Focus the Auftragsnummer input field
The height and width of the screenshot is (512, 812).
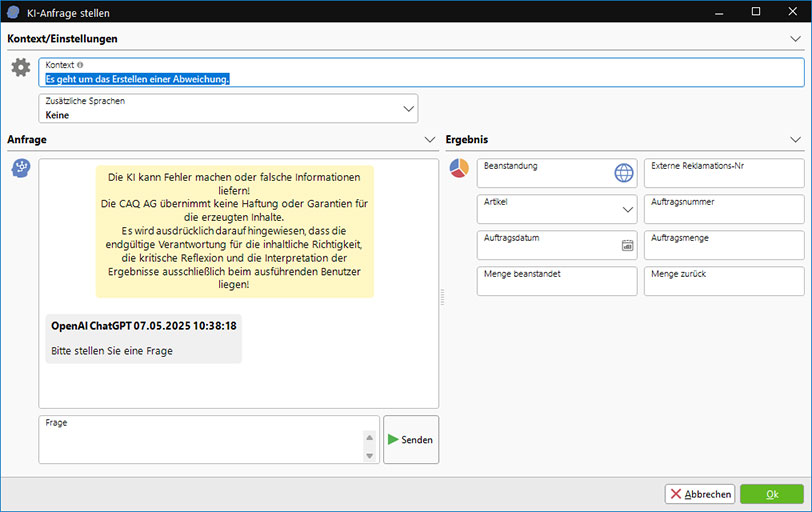[x=723, y=209]
